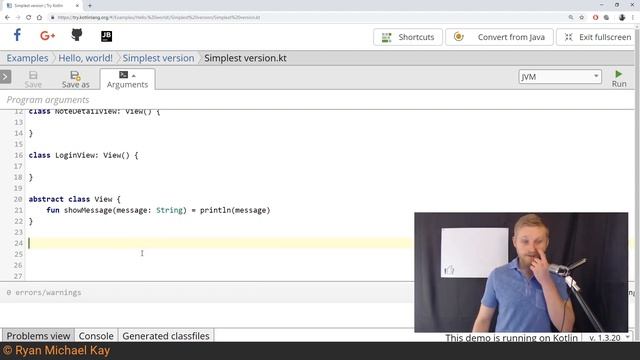Click line number 24 in the gutter
This screenshot has width=640, height=360.
18,243
